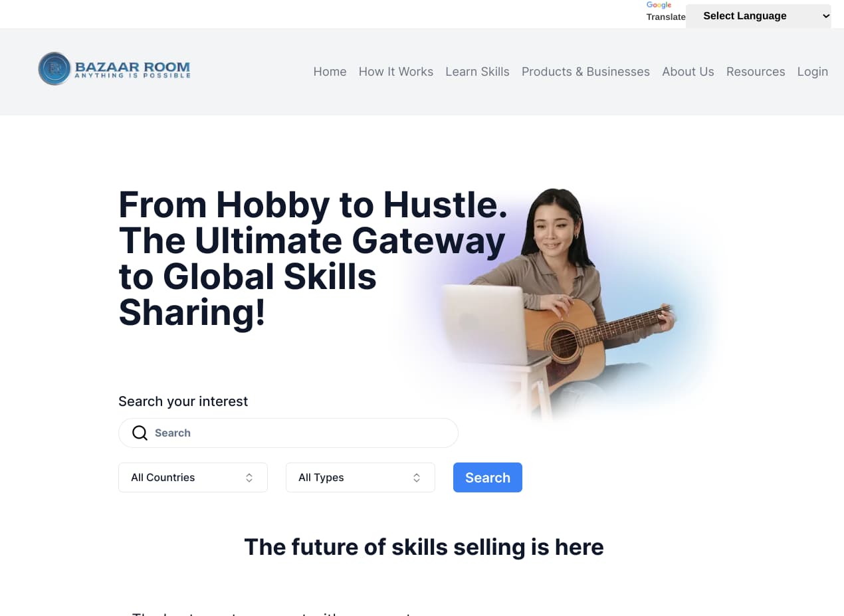Click the Login link
This screenshot has height=616, width=844.
click(x=813, y=72)
